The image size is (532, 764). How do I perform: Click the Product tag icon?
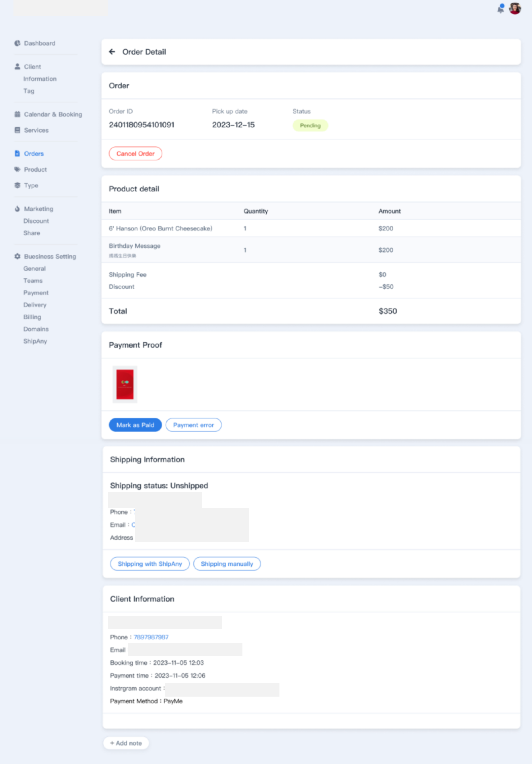coord(17,169)
